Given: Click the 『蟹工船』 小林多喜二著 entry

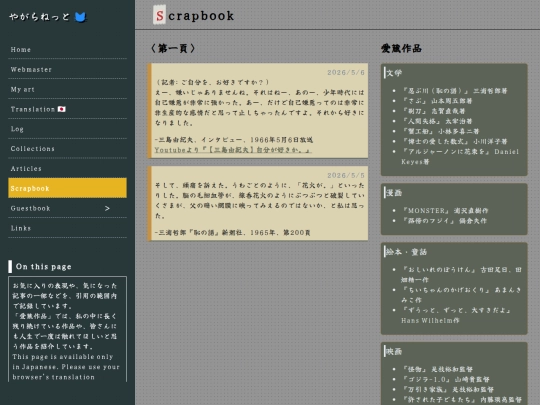Looking at the screenshot, I should [x=440, y=131].
